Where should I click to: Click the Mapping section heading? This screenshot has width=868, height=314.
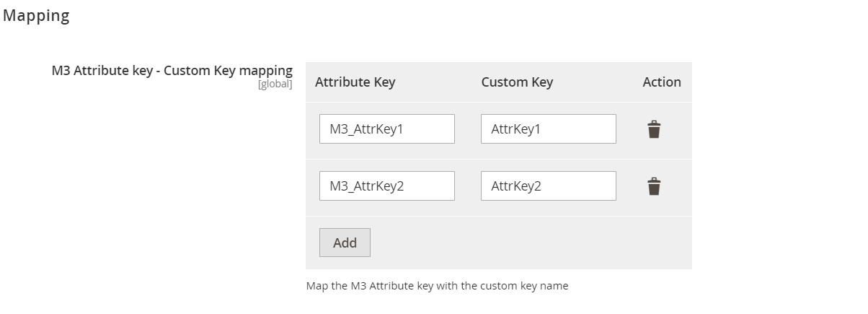pos(36,16)
